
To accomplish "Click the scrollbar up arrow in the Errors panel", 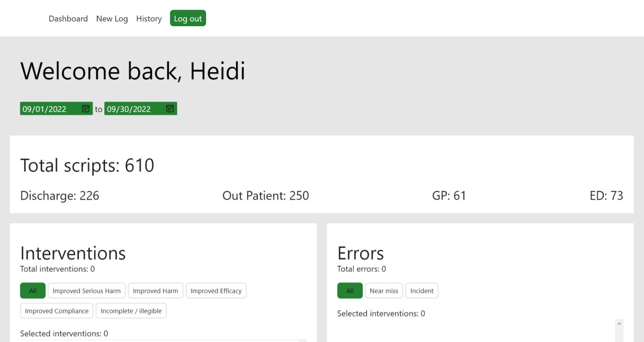I will coord(619,323).
